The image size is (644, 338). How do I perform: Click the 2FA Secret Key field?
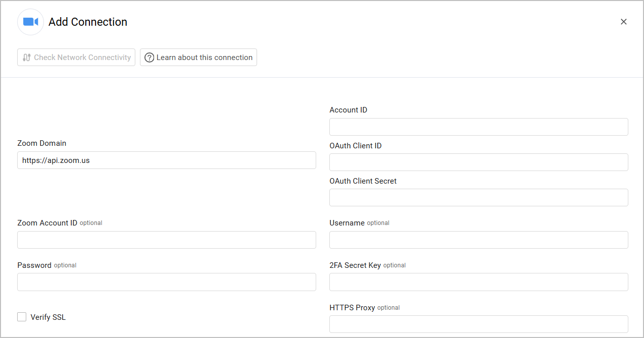(479, 282)
